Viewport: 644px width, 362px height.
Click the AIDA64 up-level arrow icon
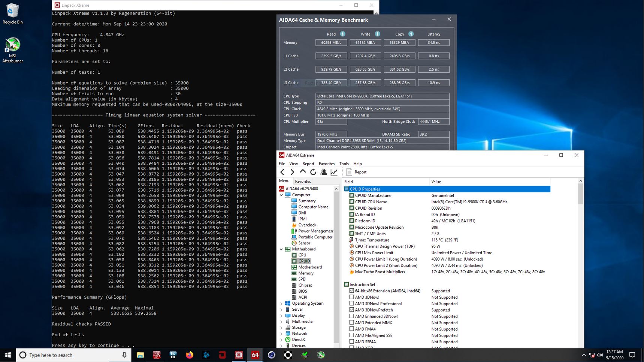pos(303,172)
